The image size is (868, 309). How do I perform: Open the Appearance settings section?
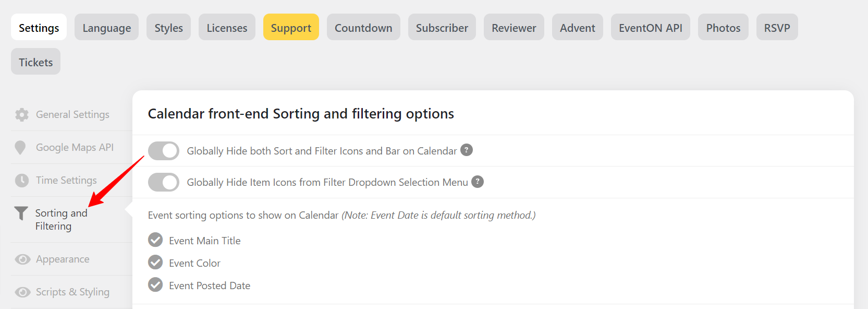pos(62,259)
